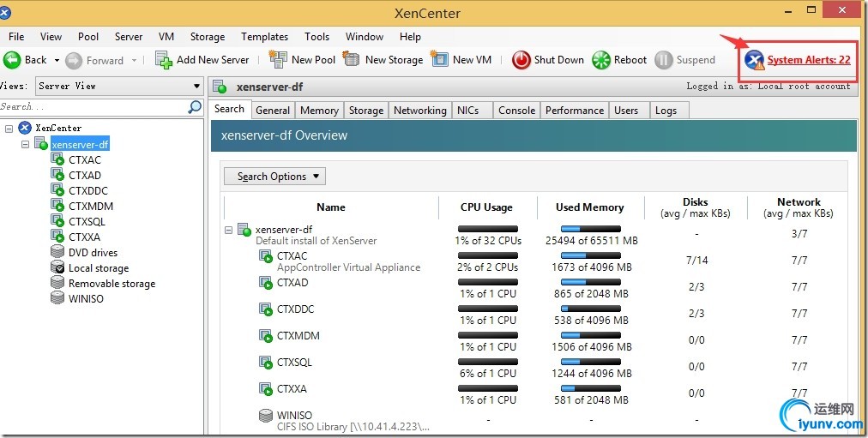Click the New Pool icon
868x438 pixels.
point(278,59)
